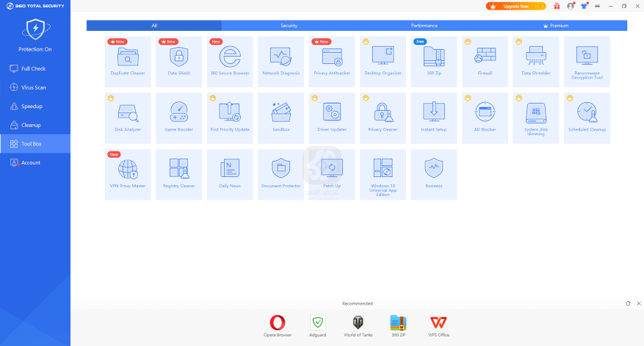Click recommended World of Tanks

358,326
